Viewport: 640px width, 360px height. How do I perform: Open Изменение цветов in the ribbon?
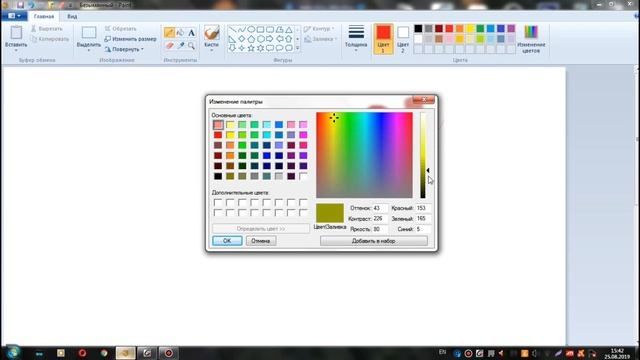[531, 39]
